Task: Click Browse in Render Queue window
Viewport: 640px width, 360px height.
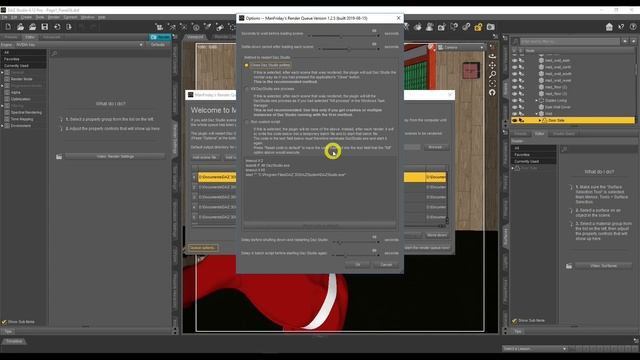Action: point(435,147)
